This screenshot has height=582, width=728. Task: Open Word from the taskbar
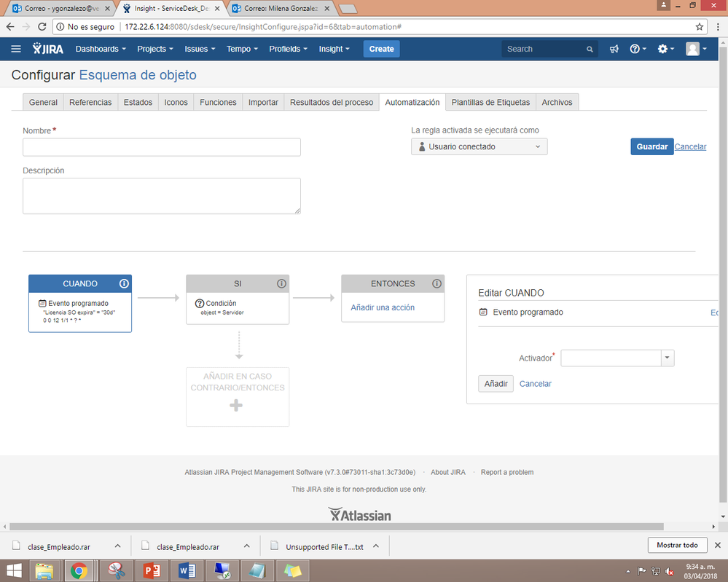click(187, 571)
